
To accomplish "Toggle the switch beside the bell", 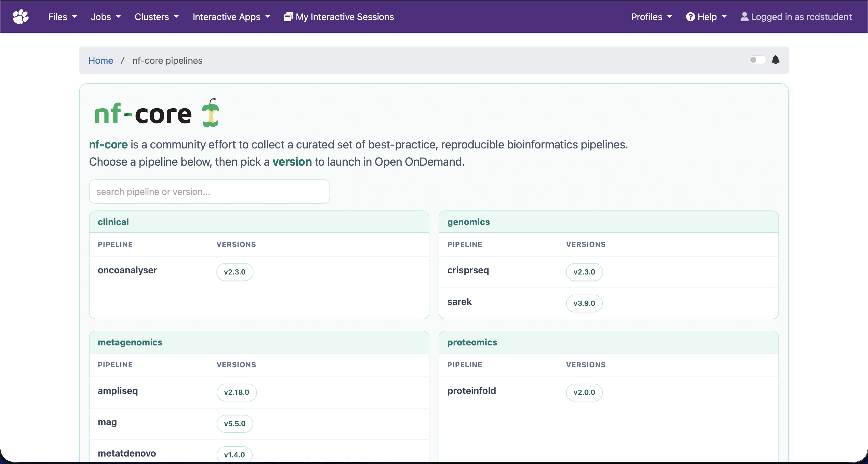I will [757, 60].
